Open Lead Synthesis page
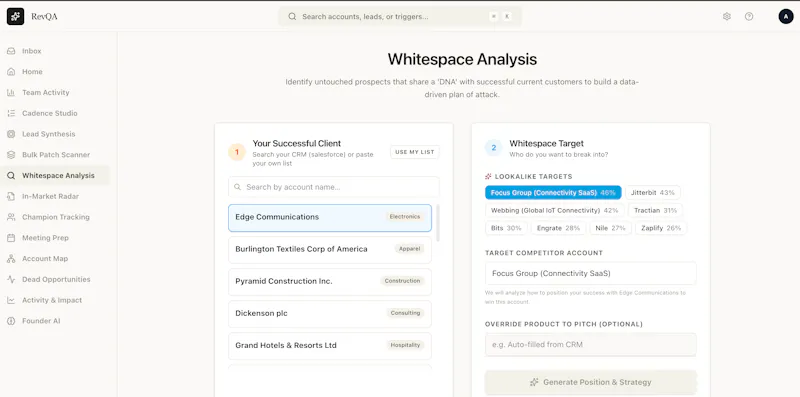This screenshot has height=397, width=800. coord(55,134)
